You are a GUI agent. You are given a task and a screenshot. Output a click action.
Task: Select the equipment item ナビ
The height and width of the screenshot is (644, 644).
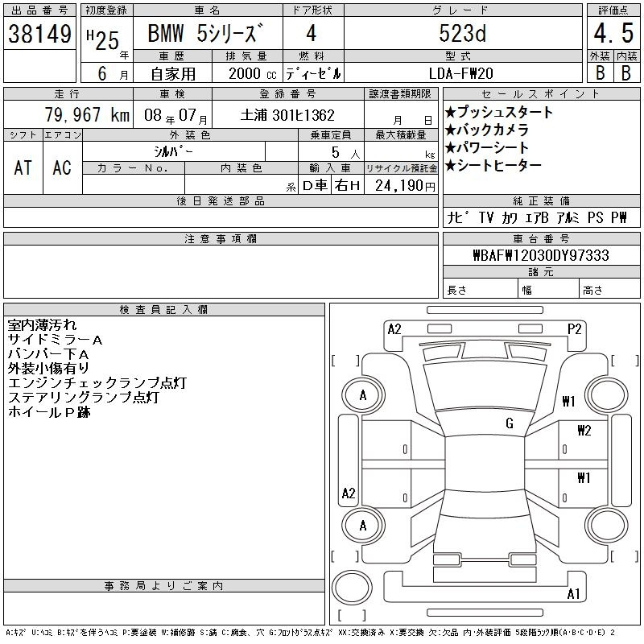click(457, 217)
